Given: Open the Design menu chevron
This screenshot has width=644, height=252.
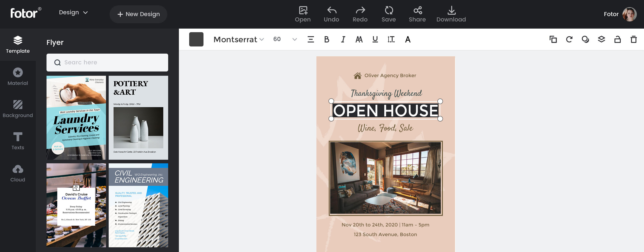Looking at the screenshot, I should pos(85,12).
